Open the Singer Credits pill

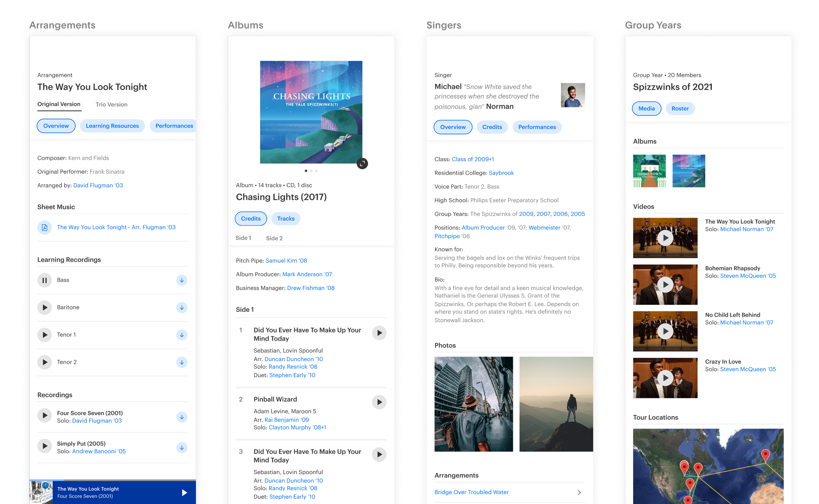point(492,127)
